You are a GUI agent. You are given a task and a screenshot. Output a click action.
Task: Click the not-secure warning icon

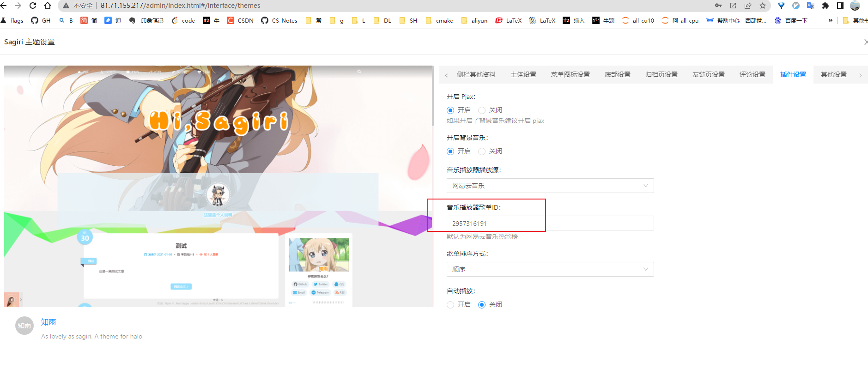pos(66,6)
